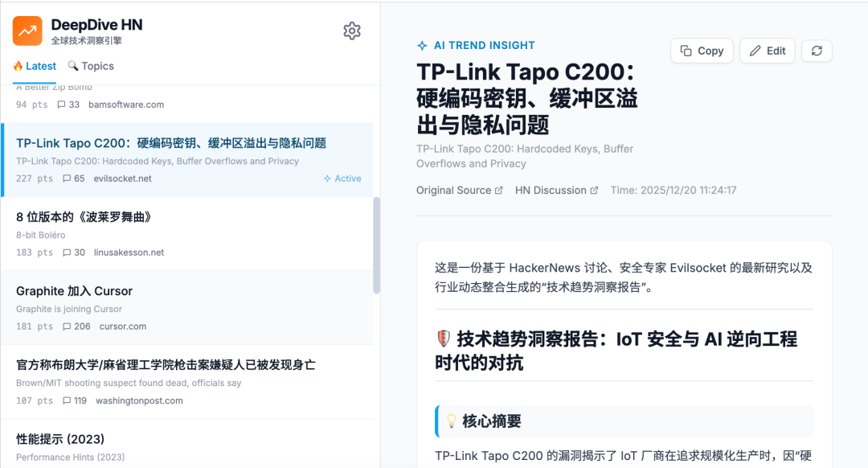Click the evilsocket.net domain text
The width and height of the screenshot is (868, 468).
click(x=122, y=179)
